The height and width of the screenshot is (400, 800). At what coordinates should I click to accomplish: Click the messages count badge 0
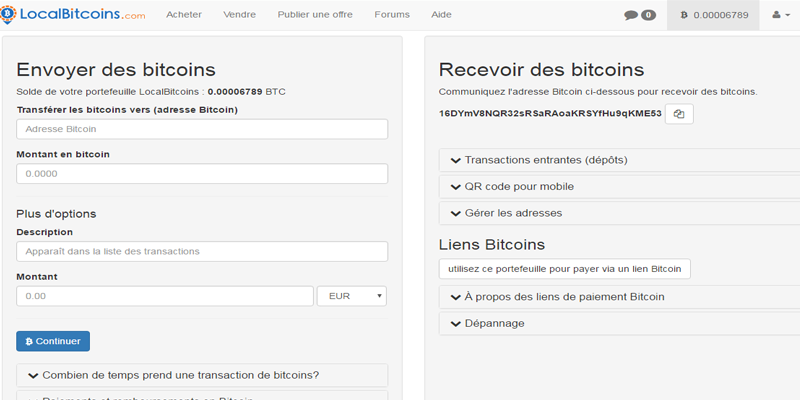(648, 15)
